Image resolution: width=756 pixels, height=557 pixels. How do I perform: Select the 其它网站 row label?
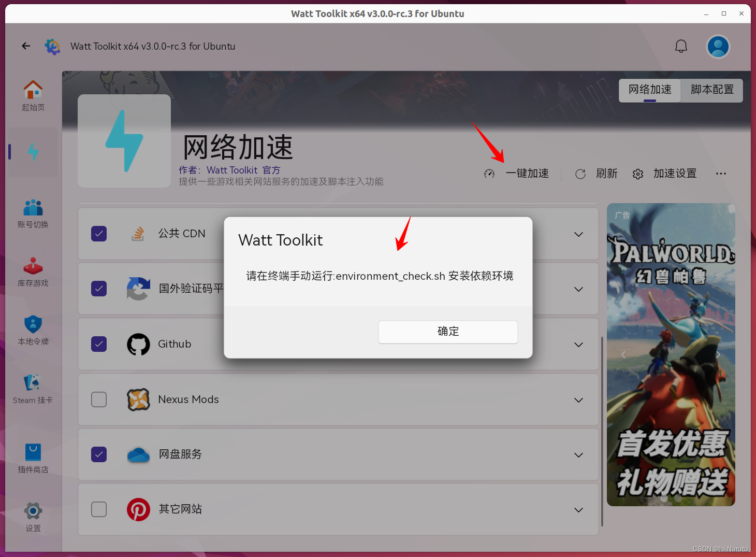180,509
